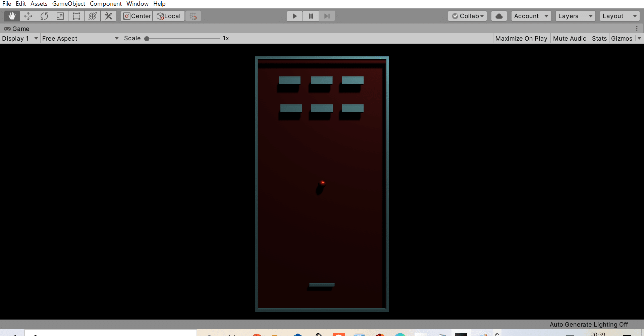
Task: Click the top-left brick in game view
Action: click(x=289, y=80)
